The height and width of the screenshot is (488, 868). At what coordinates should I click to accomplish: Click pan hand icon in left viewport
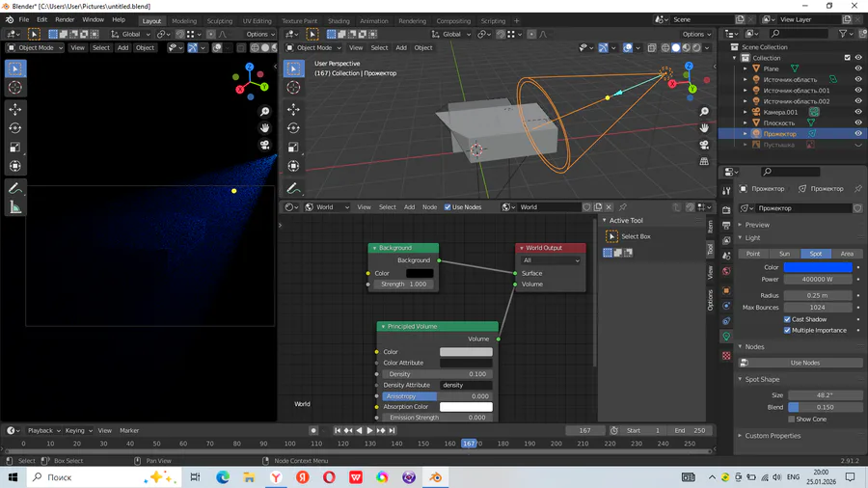tap(264, 128)
